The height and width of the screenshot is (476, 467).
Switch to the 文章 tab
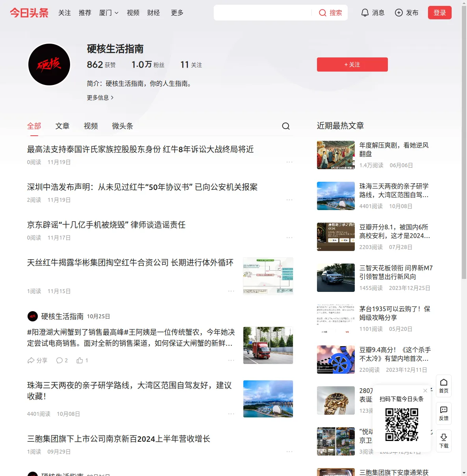[63, 126]
